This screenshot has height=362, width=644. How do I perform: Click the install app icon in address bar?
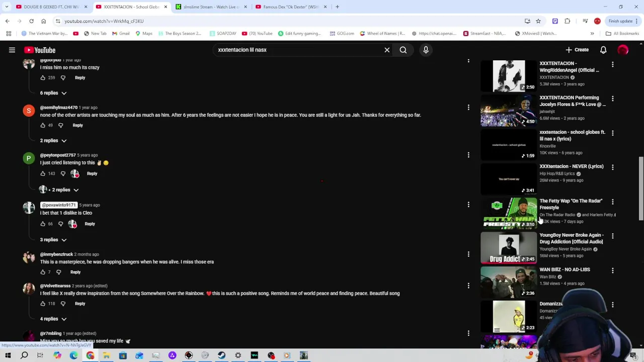click(x=527, y=21)
